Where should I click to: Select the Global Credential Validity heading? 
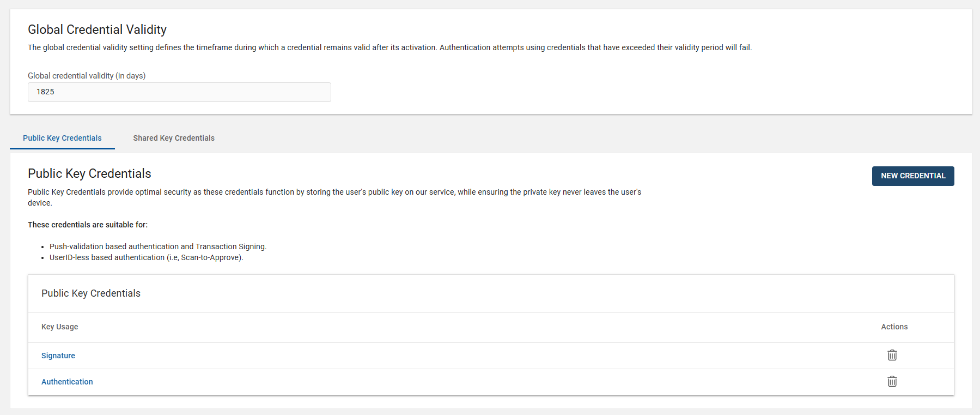click(x=97, y=29)
